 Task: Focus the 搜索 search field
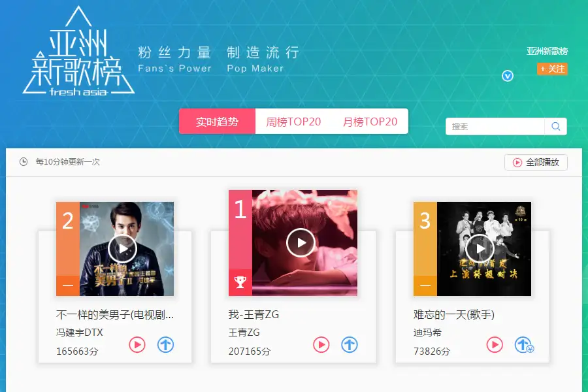[x=495, y=126]
